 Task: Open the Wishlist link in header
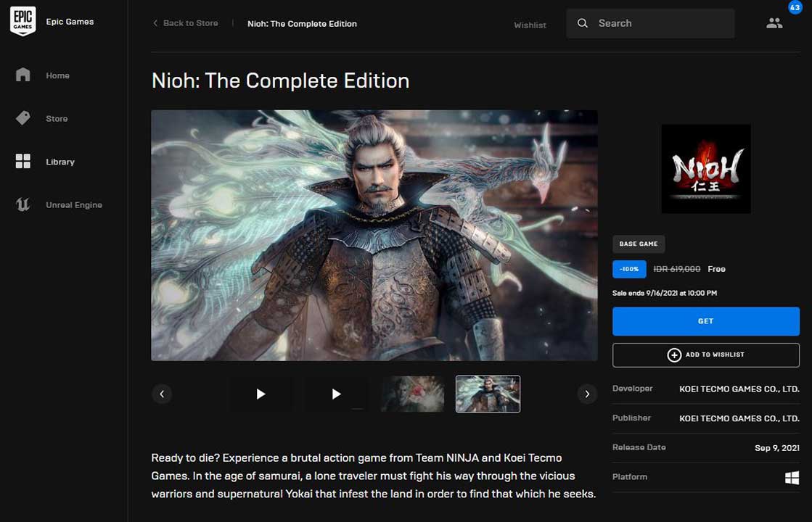tap(530, 25)
